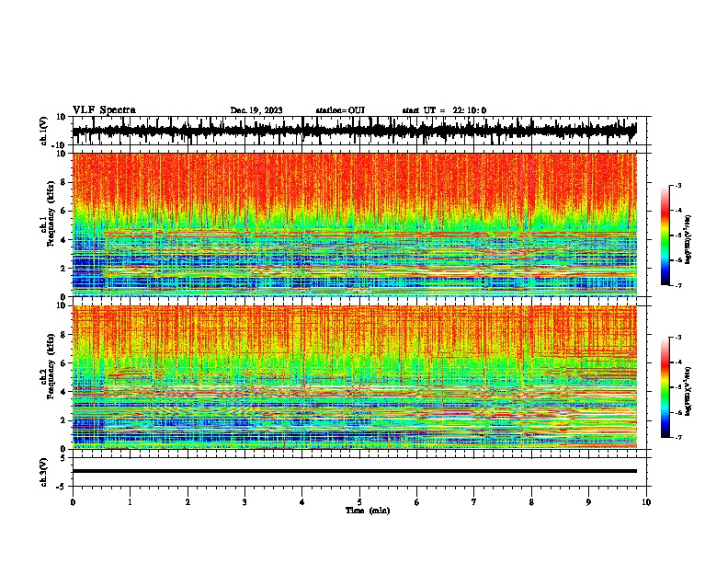Click the "8" kHz tick on ch.1 spectrogram axis
This screenshot has height=563, width=728.
(63, 182)
